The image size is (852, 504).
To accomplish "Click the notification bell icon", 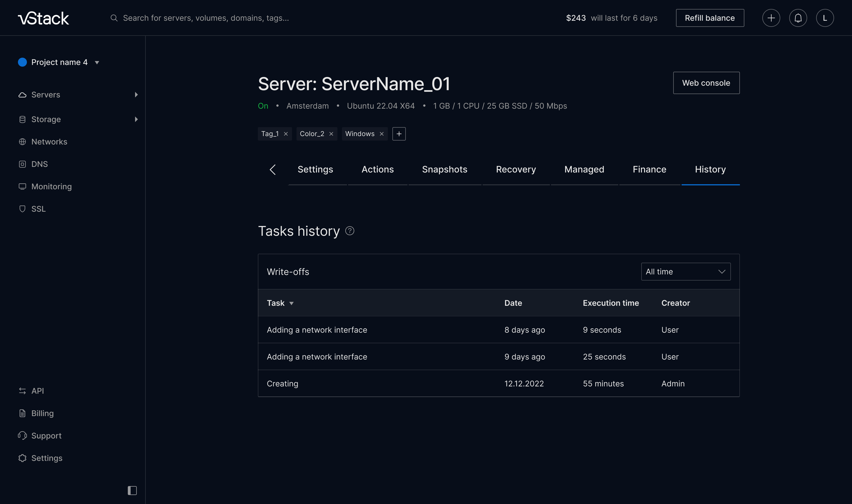I will tap(798, 18).
